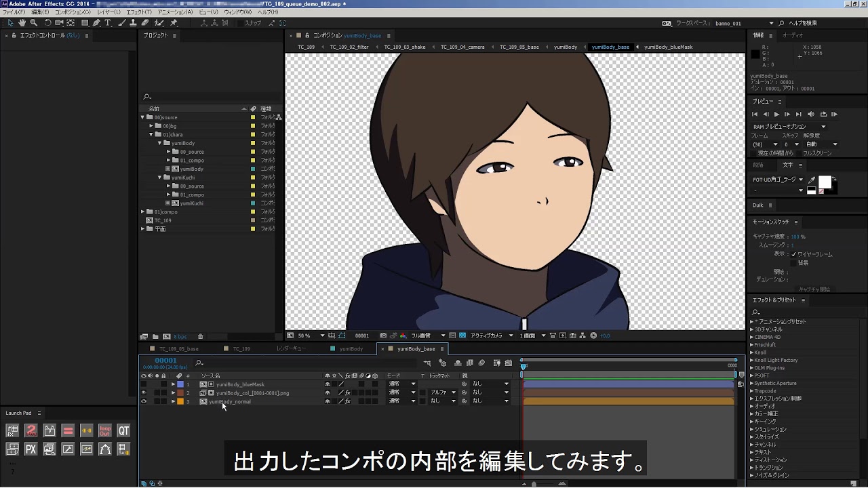
Task: Toggle the wireframe display checkbox
Action: (x=793, y=254)
